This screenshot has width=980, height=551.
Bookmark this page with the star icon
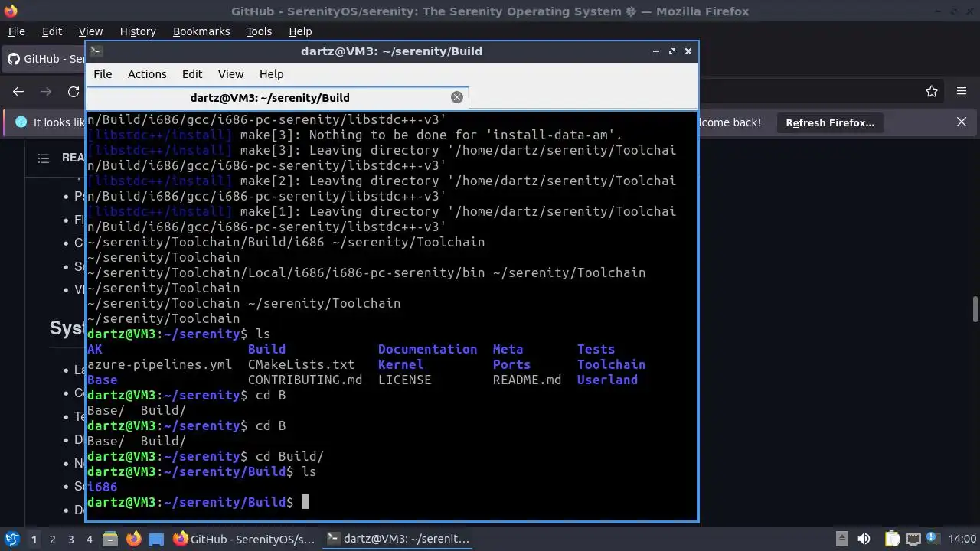click(932, 92)
